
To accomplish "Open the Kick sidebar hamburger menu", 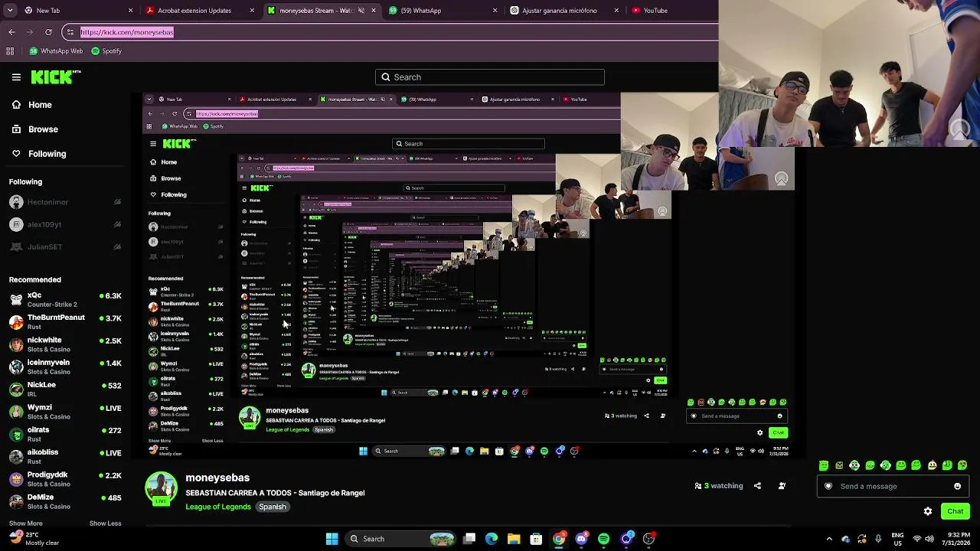I will pyautogui.click(x=16, y=77).
